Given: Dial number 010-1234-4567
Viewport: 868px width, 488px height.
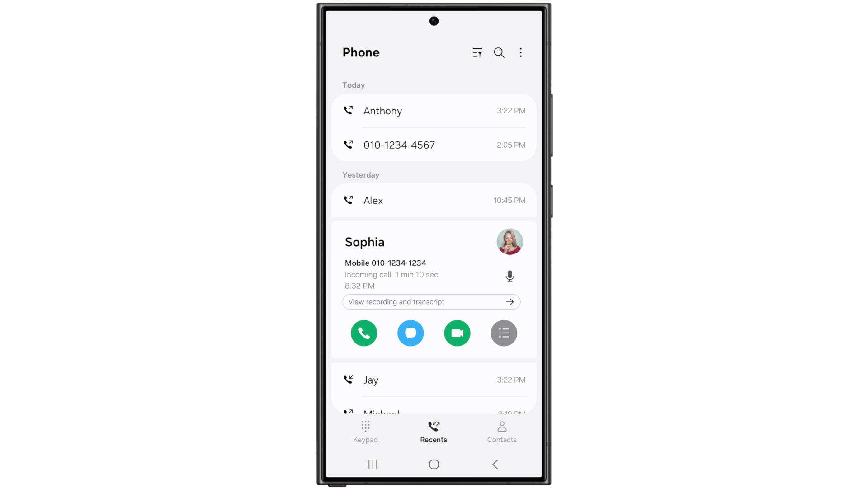Looking at the screenshot, I should tap(400, 145).
